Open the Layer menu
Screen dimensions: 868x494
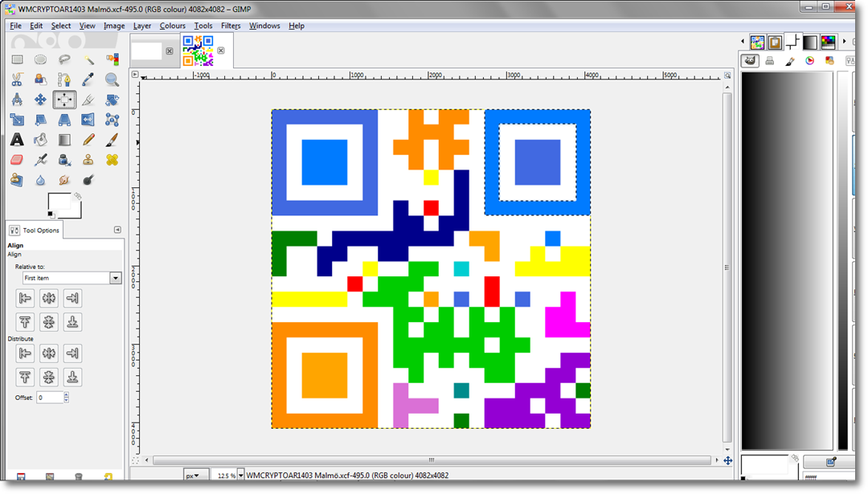pyautogui.click(x=141, y=26)
